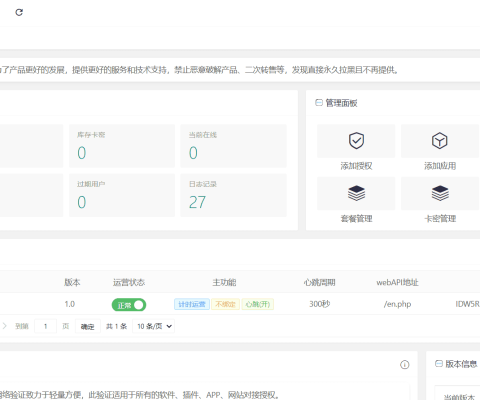480x400 pixels.
Task: Open 添加应用 cube icon
Action: tap(439, 141)
